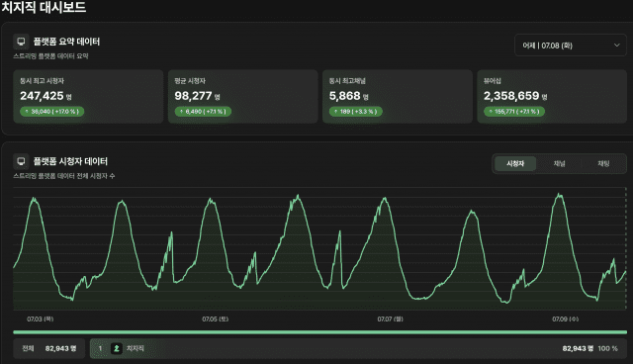Open the 5,868 peak channels card
The image size is (633, 364).
(398, 97)
